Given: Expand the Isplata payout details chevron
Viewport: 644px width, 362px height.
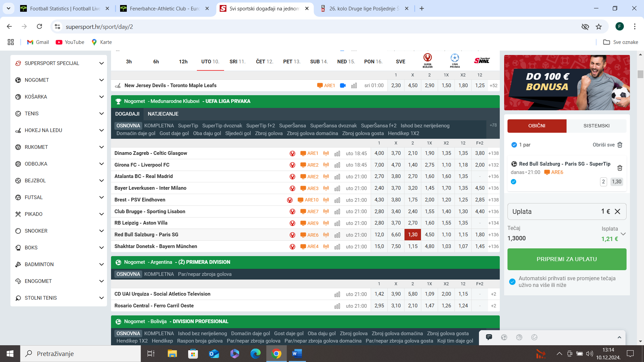Looking at the screenshot, I should coord(623,234).
